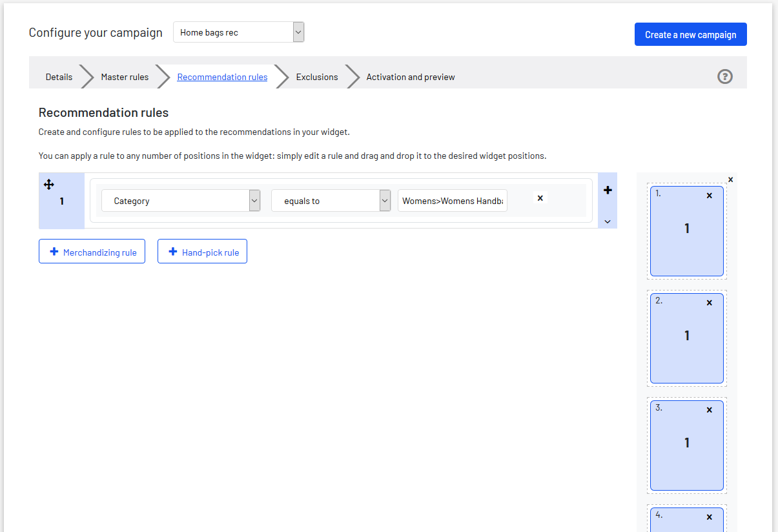
Task: Collapse rule 1 with the down chevron
Action: (608, 221)
